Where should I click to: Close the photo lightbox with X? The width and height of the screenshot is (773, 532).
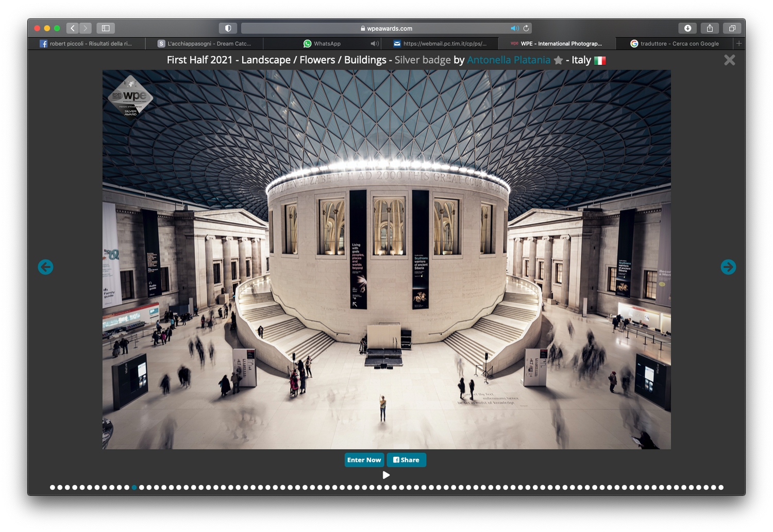pos(730,60)
